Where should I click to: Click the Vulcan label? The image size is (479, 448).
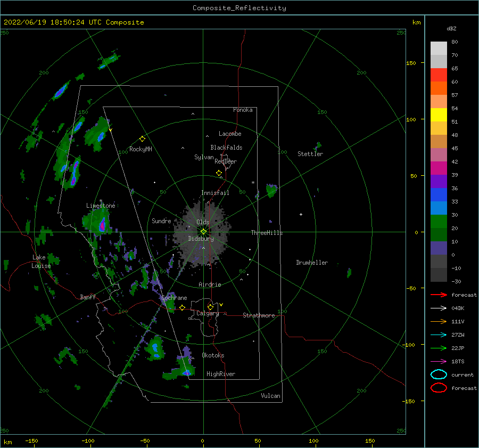pyautogui.click(x=270, y=396)
